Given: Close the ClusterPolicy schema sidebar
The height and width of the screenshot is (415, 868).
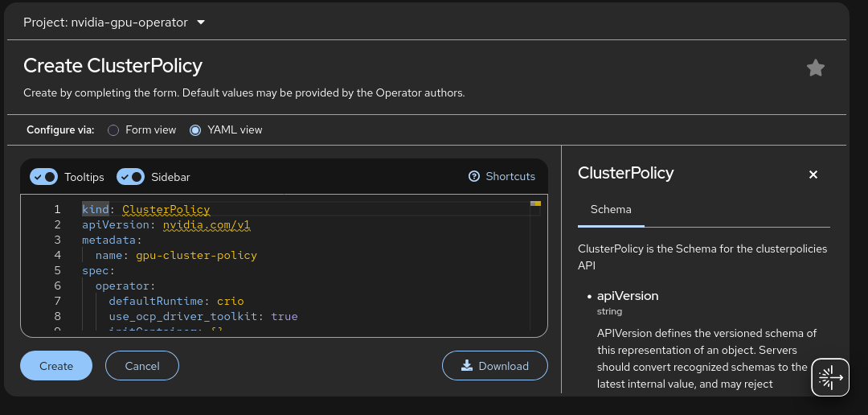Looking at the screenshot, I should coord(813,175).
